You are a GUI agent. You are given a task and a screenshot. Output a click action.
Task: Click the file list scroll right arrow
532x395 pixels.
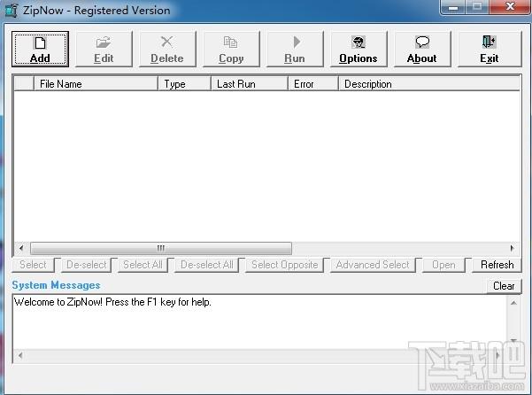[512, 248]
